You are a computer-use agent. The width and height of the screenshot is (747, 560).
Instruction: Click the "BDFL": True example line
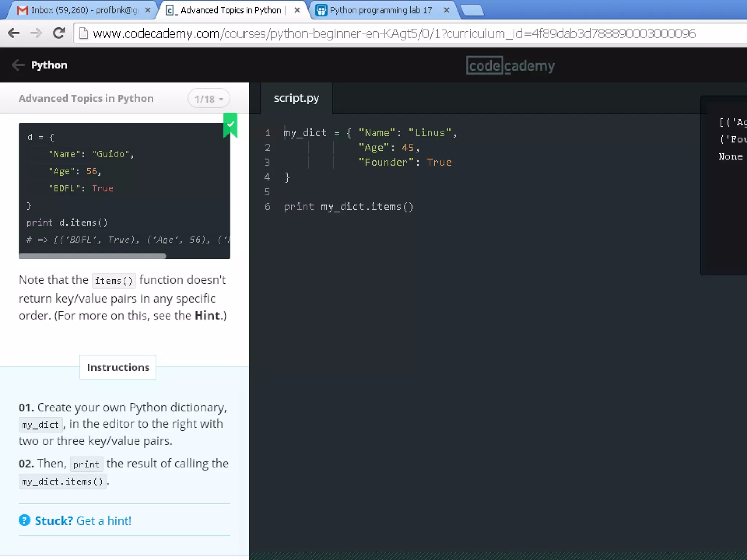click(x=81, y=188)
